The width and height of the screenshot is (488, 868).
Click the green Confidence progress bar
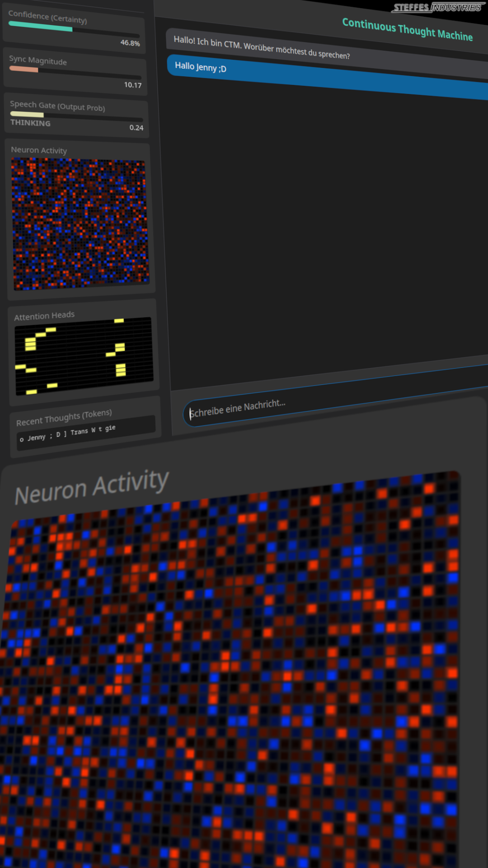pos(41,27)
